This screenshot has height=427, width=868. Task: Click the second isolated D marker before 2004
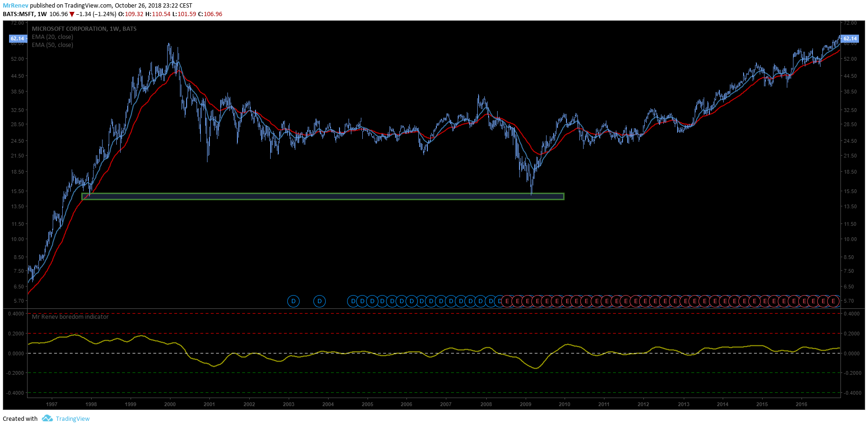320,301
